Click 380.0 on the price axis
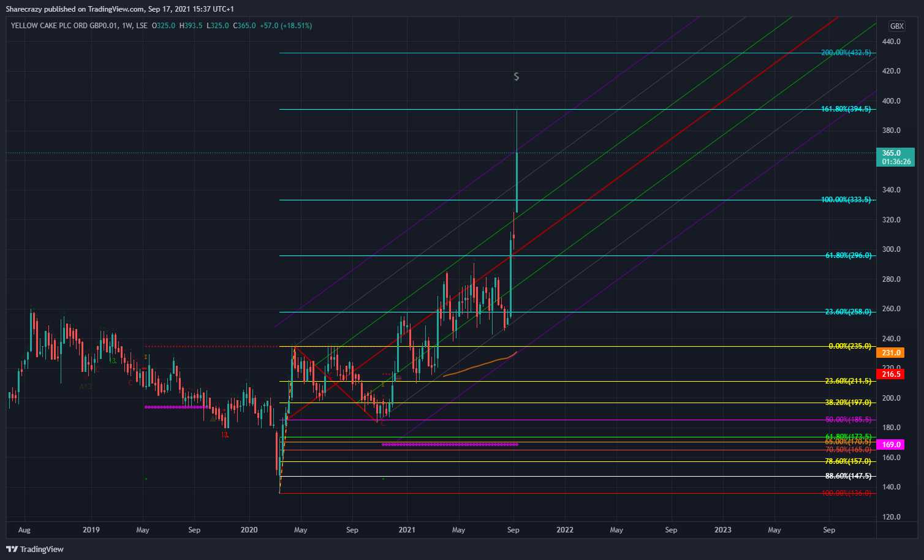 click(891, 131)
